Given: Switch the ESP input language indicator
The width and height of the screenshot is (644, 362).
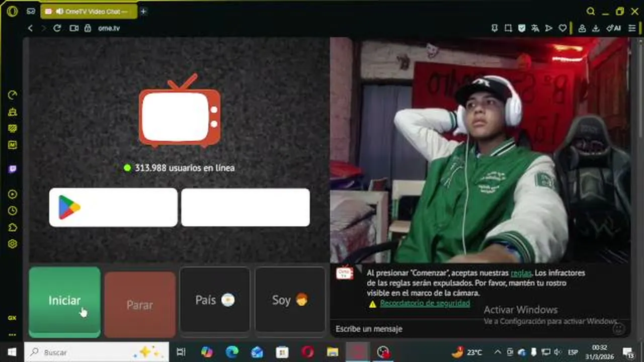Looking at the screenshot, I should (573, 352).
